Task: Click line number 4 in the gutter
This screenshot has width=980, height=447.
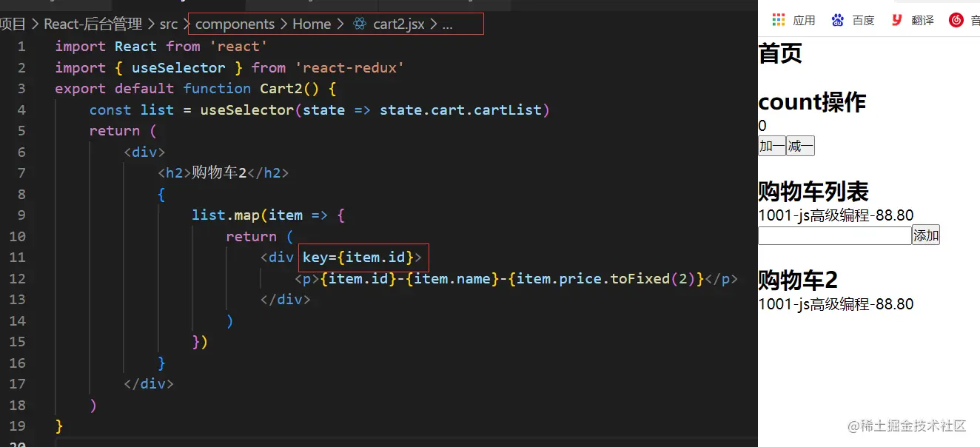Action: click(x=21, y=110)
